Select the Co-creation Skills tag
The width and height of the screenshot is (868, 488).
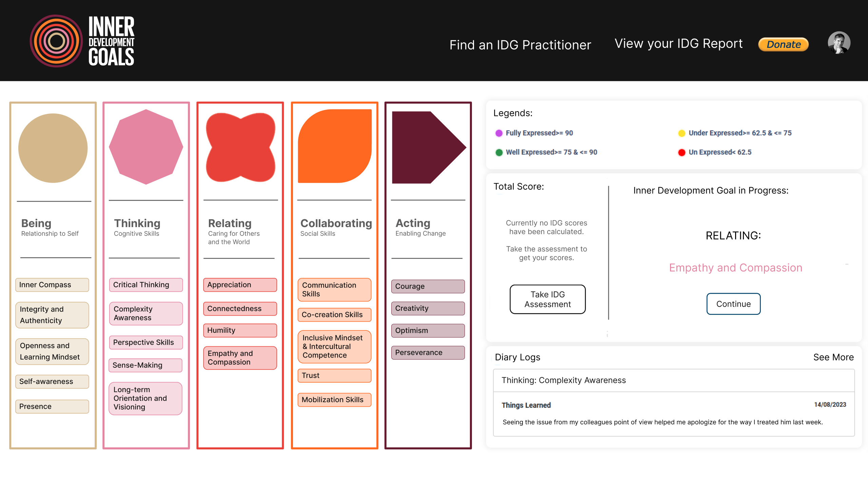pos(334,314)
